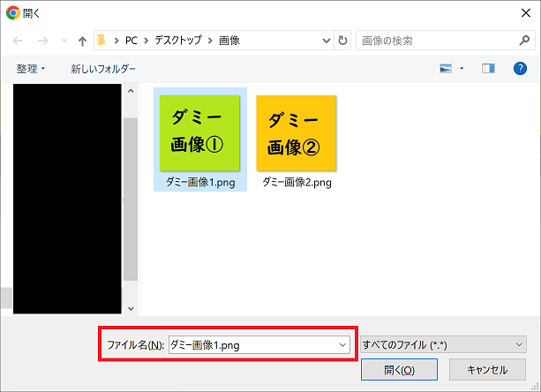
Task: Expand the file name combo box dropdown
Action: click(342, 345)
